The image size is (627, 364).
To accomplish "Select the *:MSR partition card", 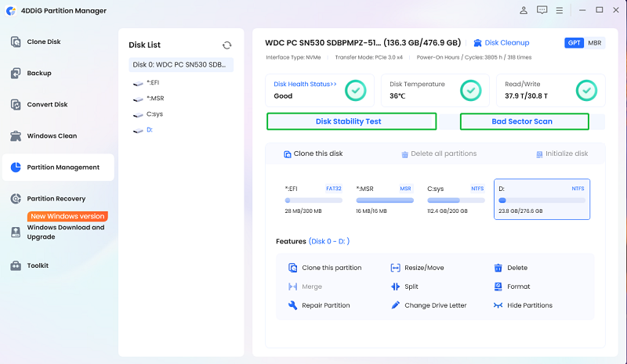I will [385, 199].
